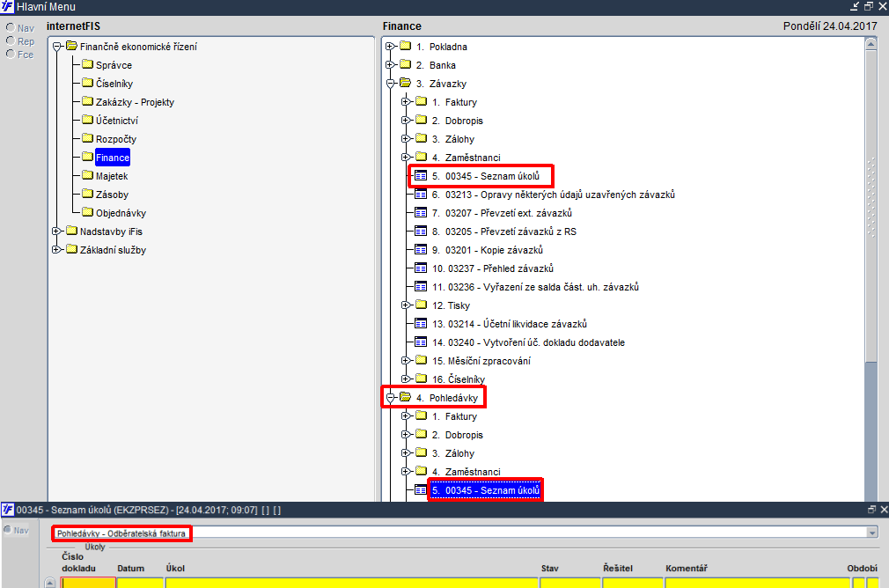Expand the Nadstavby iFis node
Viewport: 889px width, 588px height.
(x=56, y=232)
